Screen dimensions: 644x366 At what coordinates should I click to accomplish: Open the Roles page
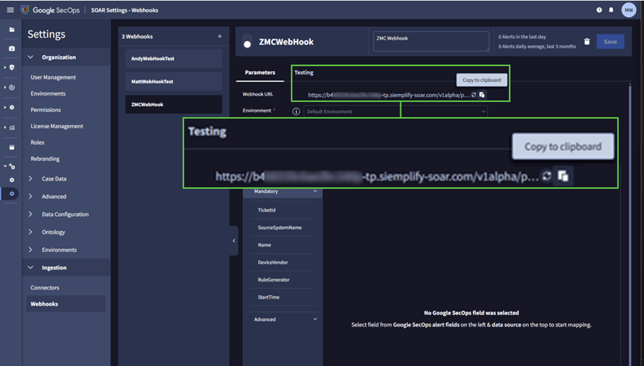37,143
